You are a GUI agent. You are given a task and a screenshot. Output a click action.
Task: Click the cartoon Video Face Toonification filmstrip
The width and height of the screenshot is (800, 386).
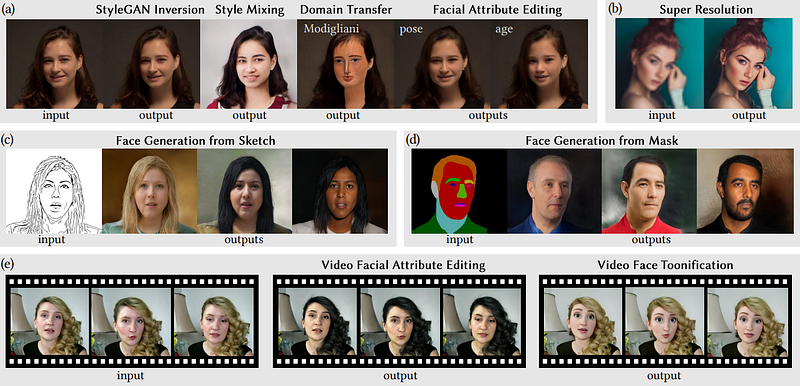coord(666,321)
